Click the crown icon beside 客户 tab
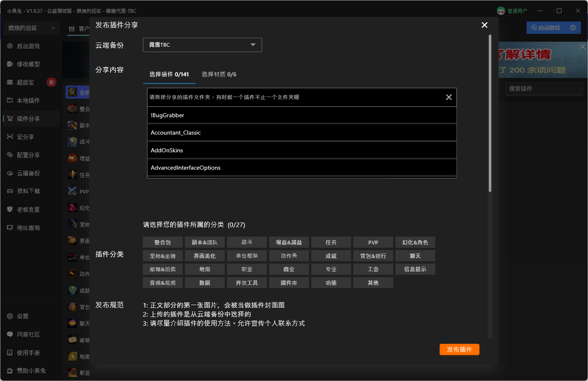 [x=72, y=28]
